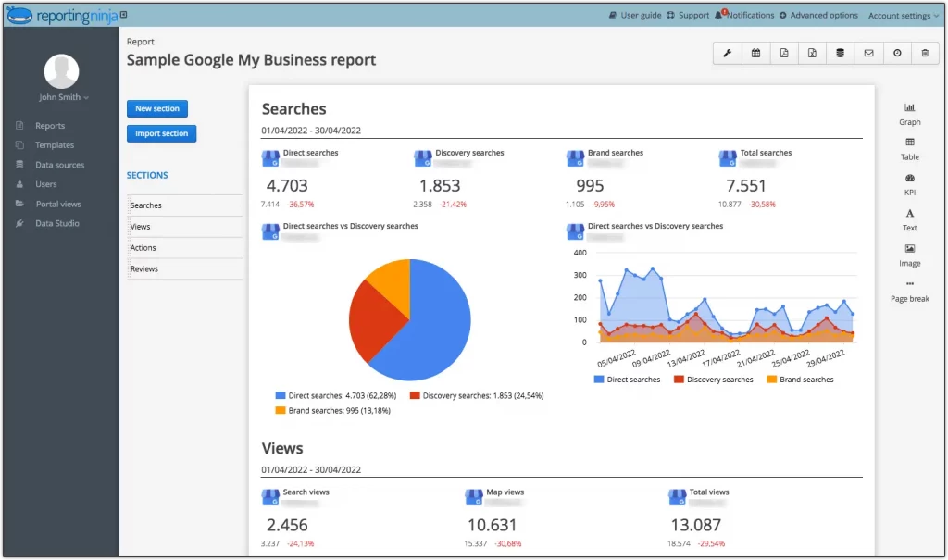Click the Direct searches value 4.703
This screenshot has width=948, height=560.
tap(287, 186)
